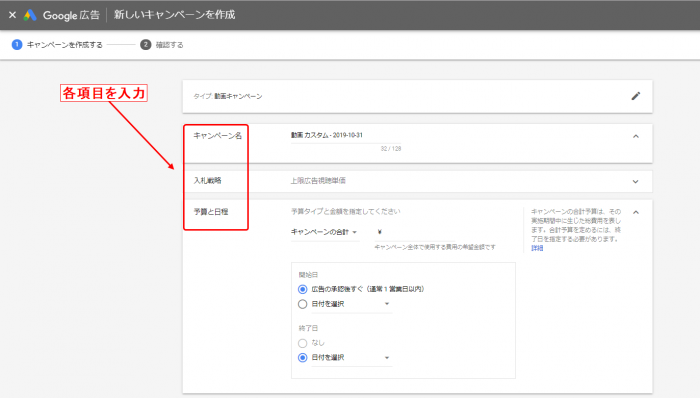The image size is (700, 398).
Task: Go to step 2 確認する
Action: pyautogui.click(x=162, y=45)
